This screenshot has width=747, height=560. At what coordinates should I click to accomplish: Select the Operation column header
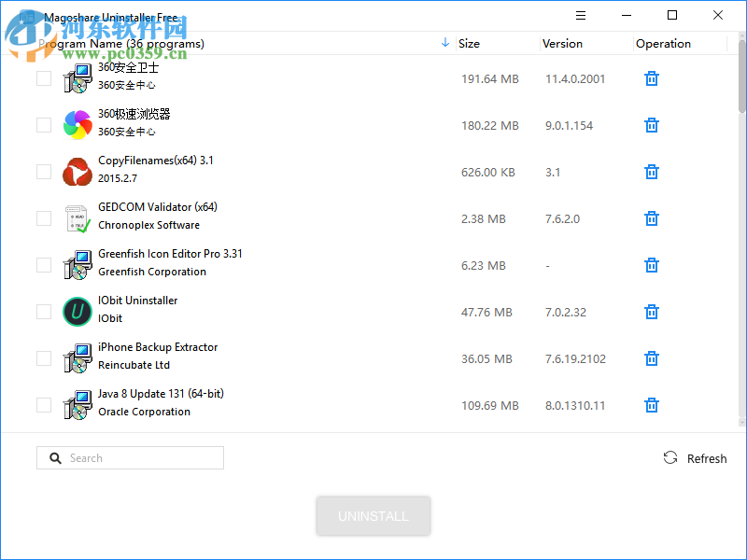click(x=663, y=43)
